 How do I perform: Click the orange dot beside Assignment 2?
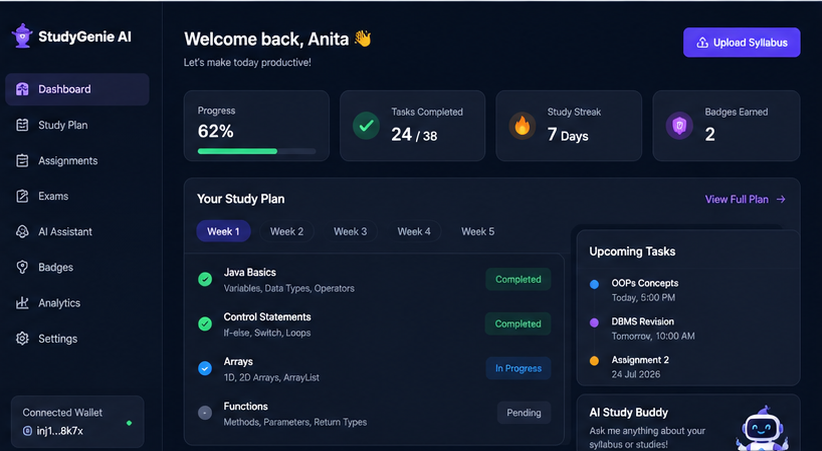[594, 361]
